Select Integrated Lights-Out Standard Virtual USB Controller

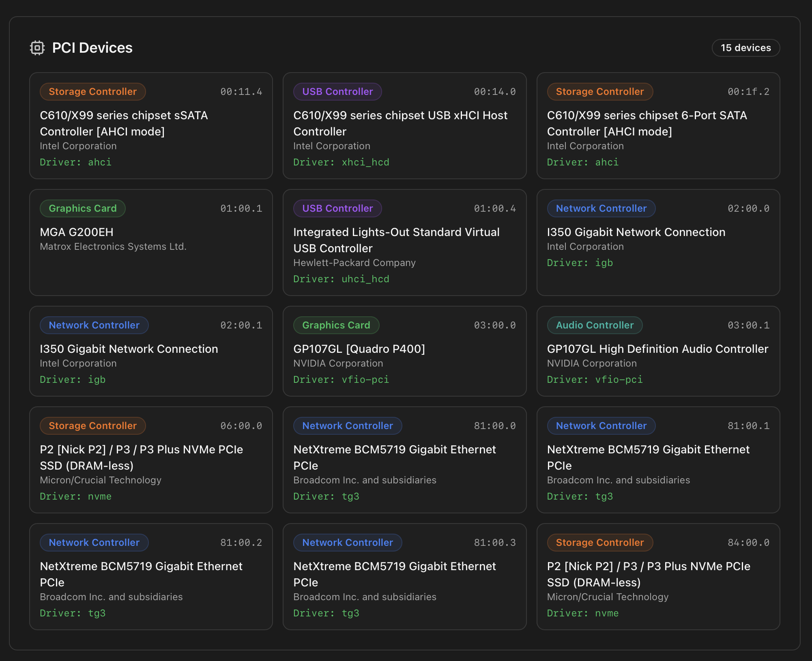coord(404,243)
